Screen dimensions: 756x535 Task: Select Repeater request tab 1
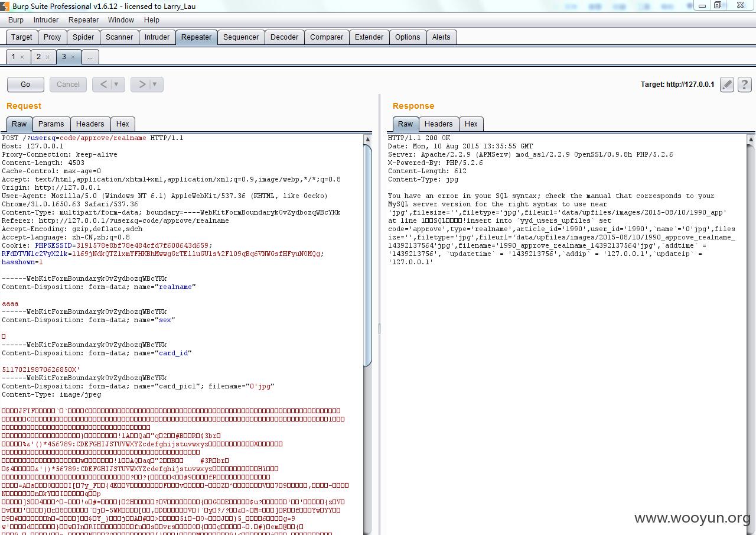click(14, 57)
